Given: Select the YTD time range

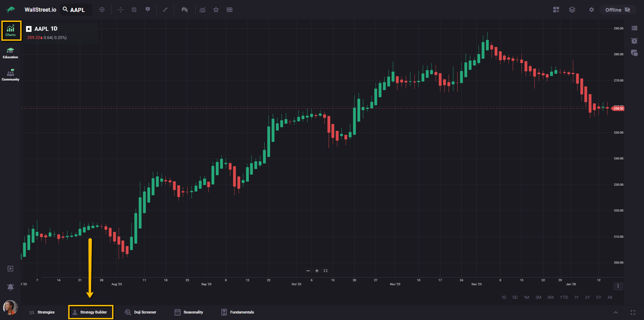Looking at the screenshot, I should (564, 297).
